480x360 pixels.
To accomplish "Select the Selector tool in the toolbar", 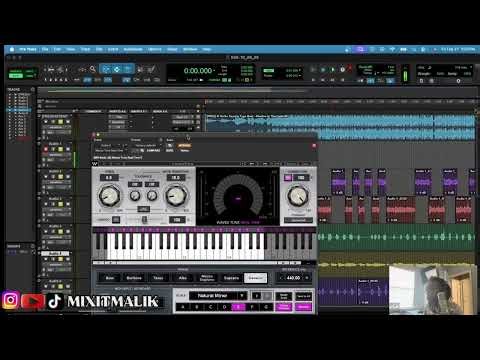I will click(x=117, y=69).
